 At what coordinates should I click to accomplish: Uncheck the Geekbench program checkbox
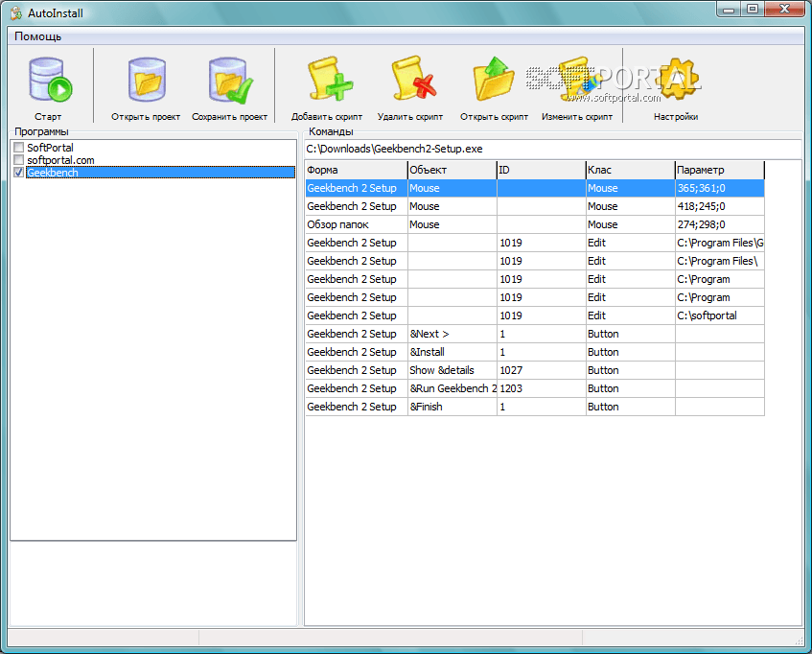point(19,173)
